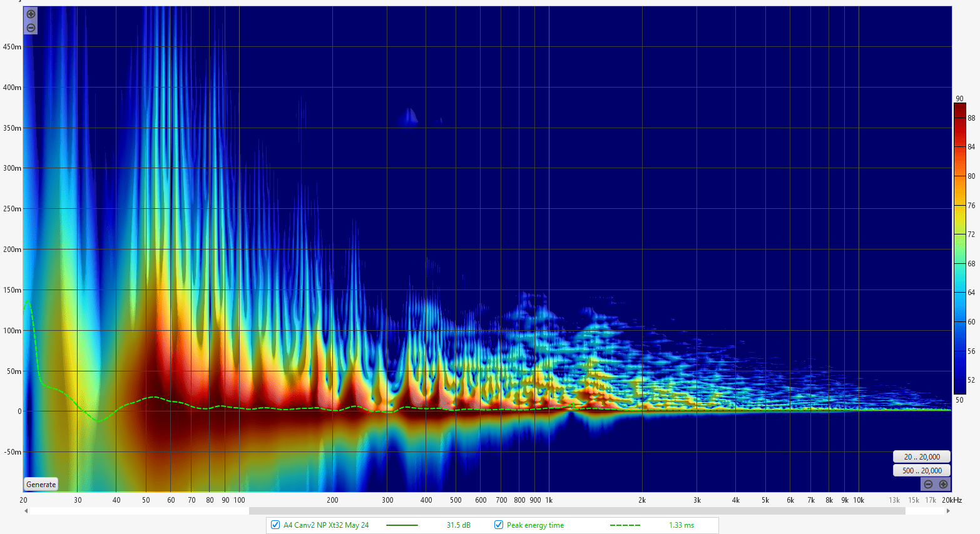980x534 pixels.
Task: Click the 450m time axis label
Action: [x=12, y=47]
